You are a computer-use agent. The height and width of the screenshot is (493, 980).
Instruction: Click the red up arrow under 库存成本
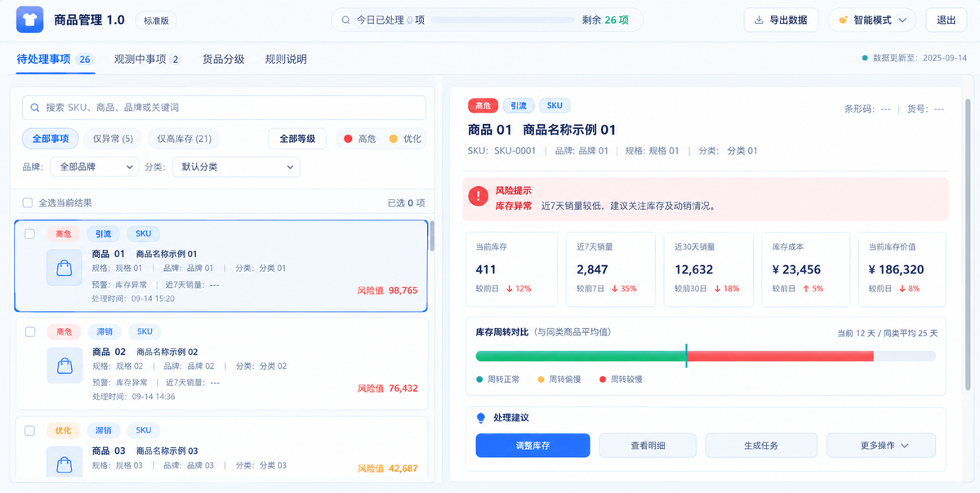click(806, 289)
